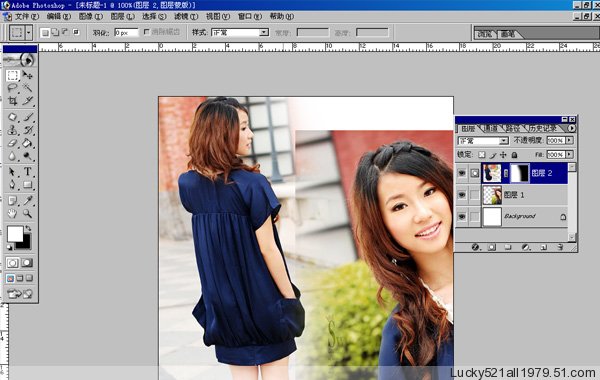Hide the 图层 2 layer visibility
This screenshot has height=380, width=600.
coord(462,173)
